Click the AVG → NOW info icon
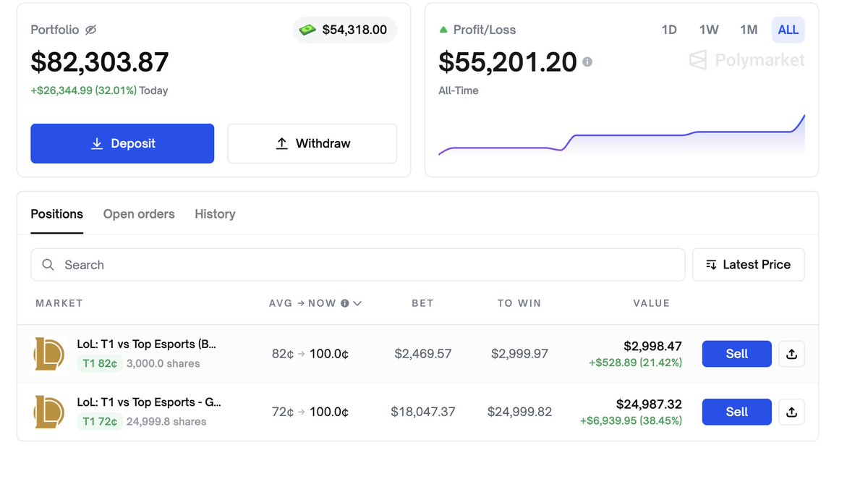This screenshot has height=487, width=868. (x=345, y=303)
